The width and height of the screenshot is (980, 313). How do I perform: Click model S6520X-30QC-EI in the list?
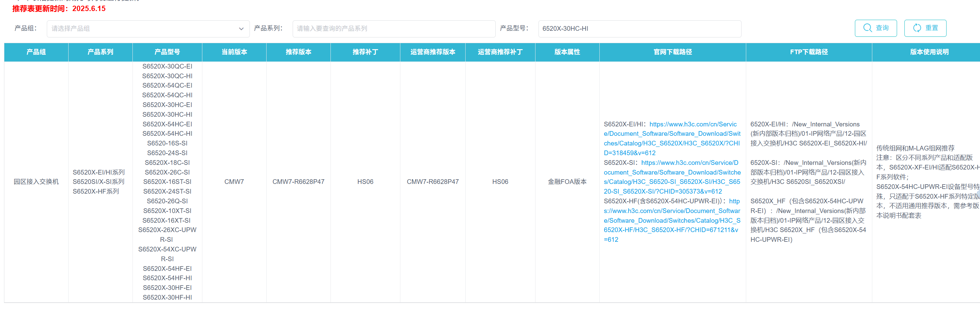[167, 66]
